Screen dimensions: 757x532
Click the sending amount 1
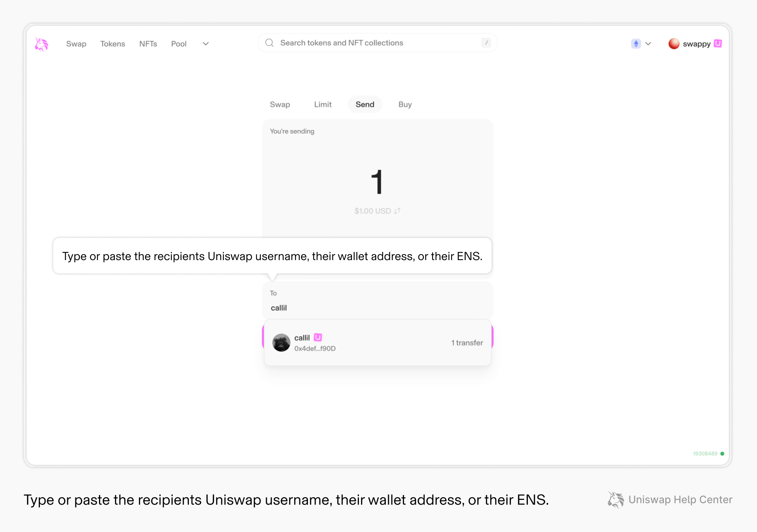pos(377,182)
